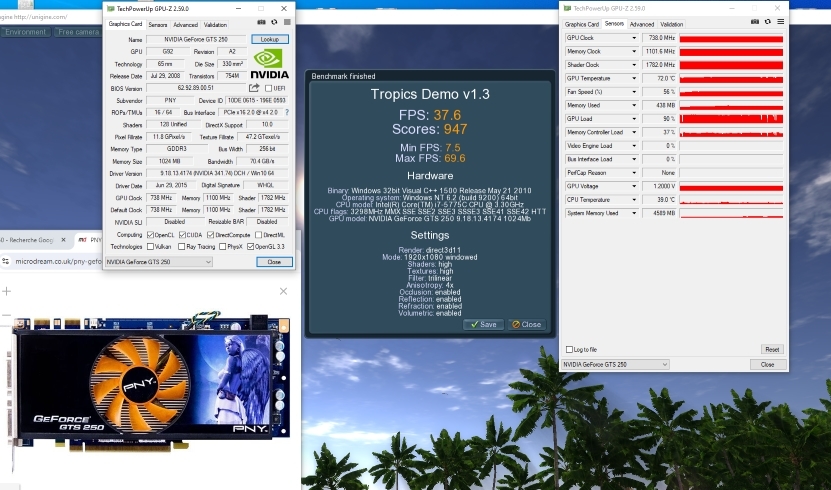The image size is (831, 490).
Task: Open Sensors tab in left GPU-Z window
Action: [157, 25]
